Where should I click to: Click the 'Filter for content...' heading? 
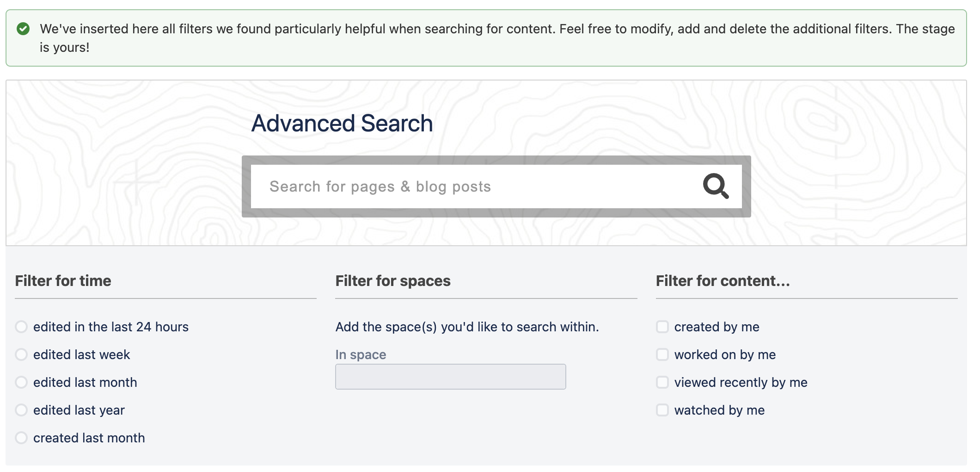[x=723, y=281]
